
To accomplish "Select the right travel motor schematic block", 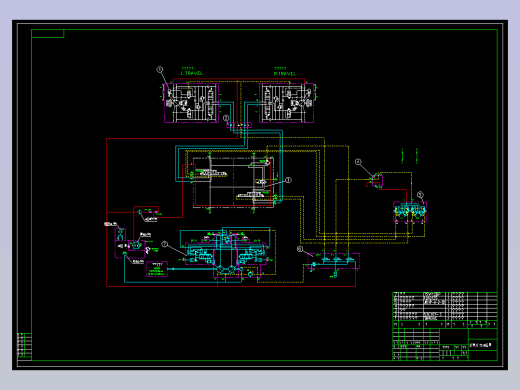I will (287, 103).
